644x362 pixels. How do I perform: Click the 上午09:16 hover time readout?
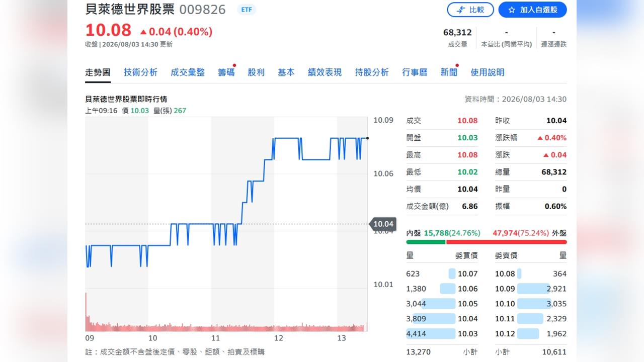point(101,111)
